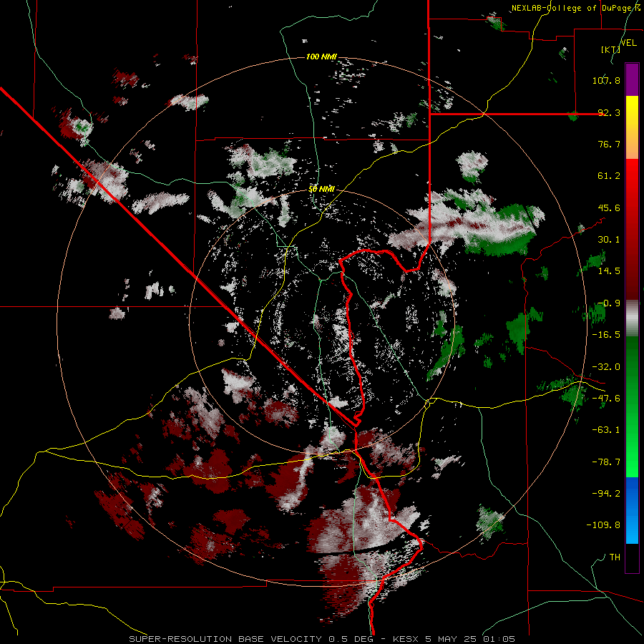Viewport: 644px width, 644px height.
Task: Click the 30.1 value on velocity scale
Action: coord(609,240)
